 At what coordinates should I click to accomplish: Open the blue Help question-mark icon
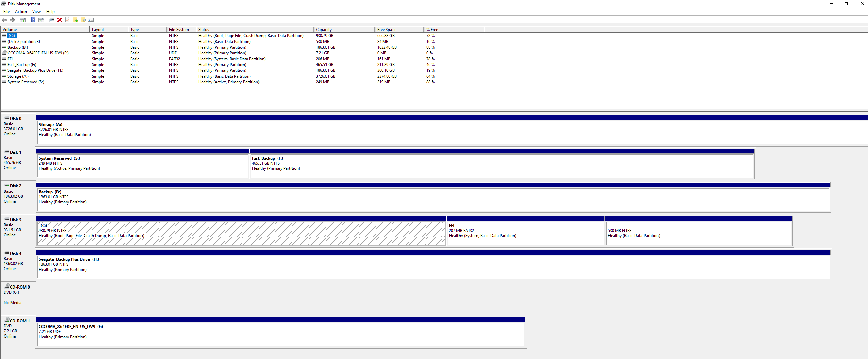[x=33, y=20]
